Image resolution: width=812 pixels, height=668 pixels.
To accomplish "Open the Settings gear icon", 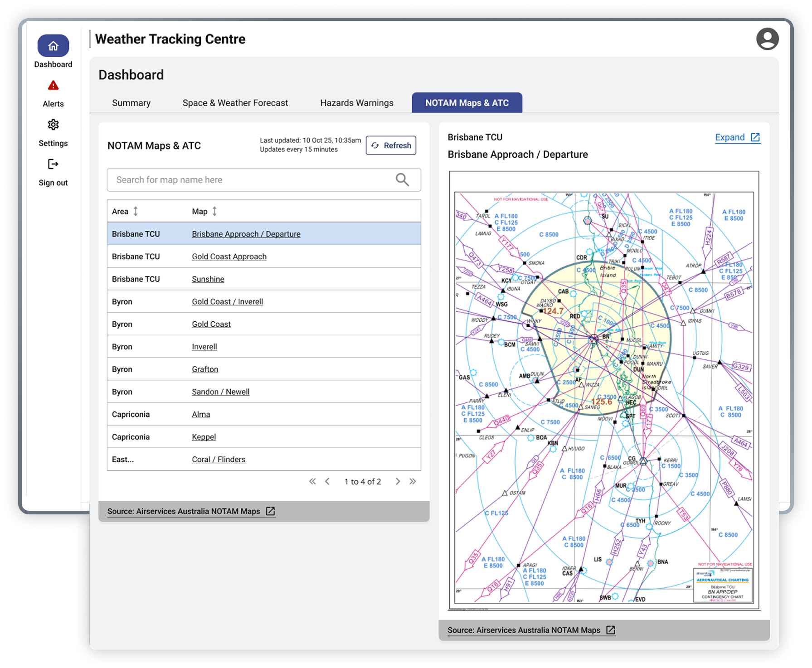I will coord(53,125).
